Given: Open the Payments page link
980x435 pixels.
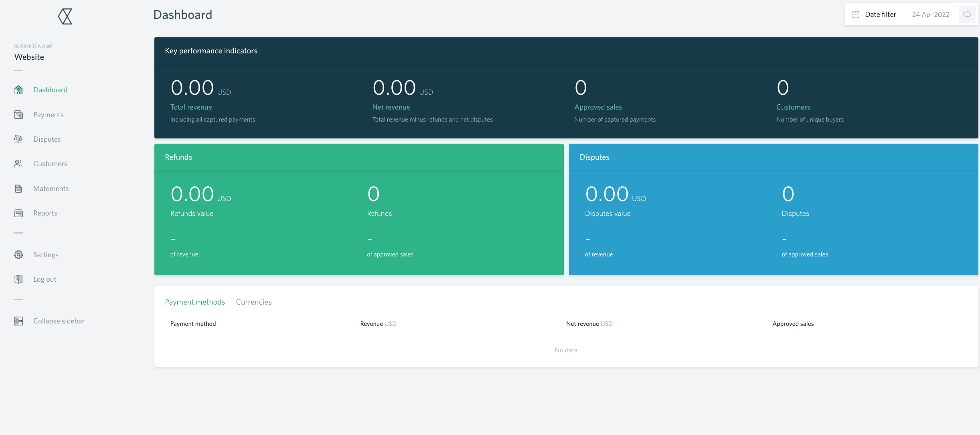Looking at the screenshot, I should [49, 115].
